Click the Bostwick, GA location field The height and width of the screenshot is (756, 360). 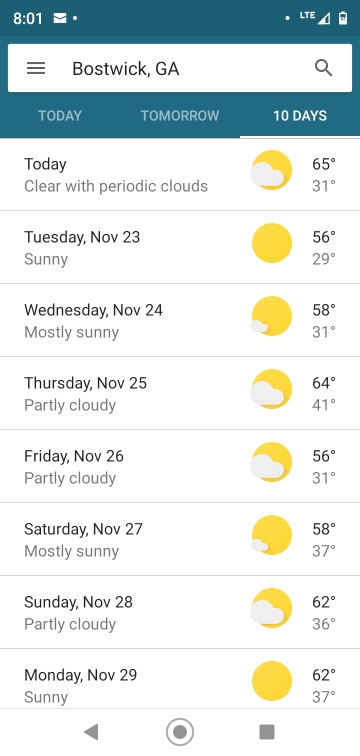point(180,68)
